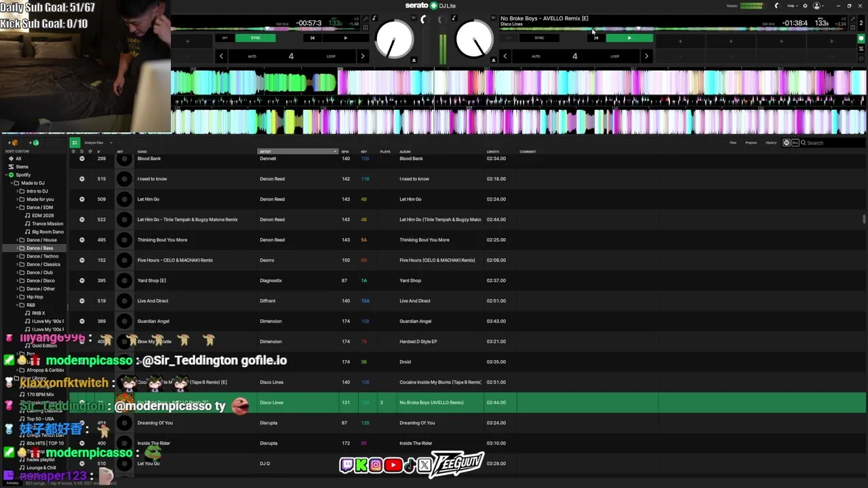Viewport: 868px width, 488px height.
Task: Select the All tracks icon in the sidebar
Action: [11, 159]
